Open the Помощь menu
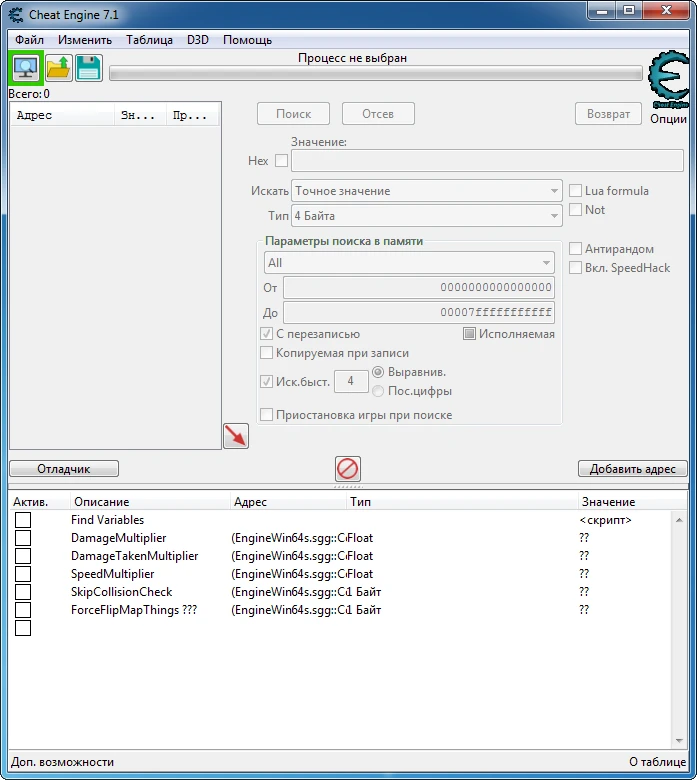Screen dimensions: 697x780 [x=247, y=40]
